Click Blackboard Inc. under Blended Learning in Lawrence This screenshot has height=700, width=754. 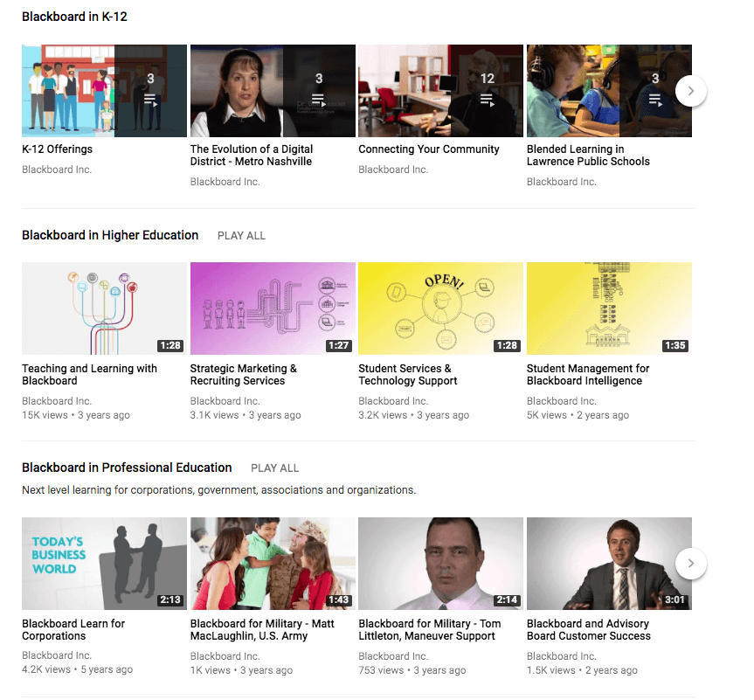coord(562,182)
